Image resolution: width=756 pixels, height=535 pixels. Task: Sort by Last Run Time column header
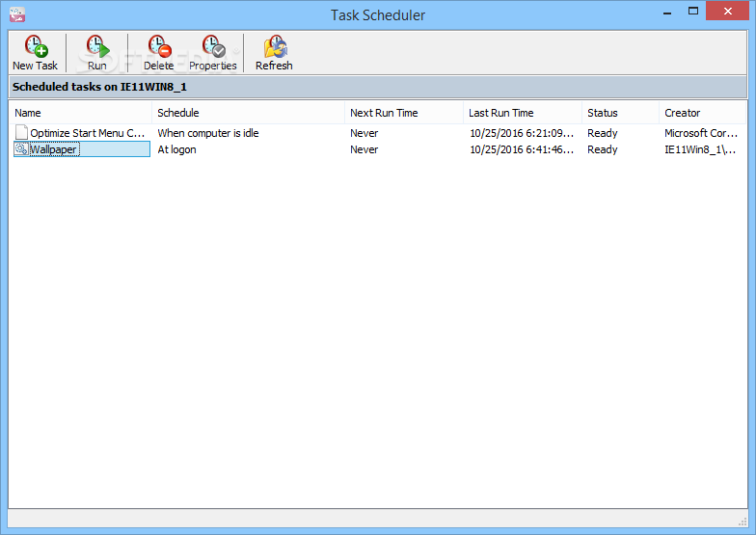pyautogui.click(x=523, y=113)
